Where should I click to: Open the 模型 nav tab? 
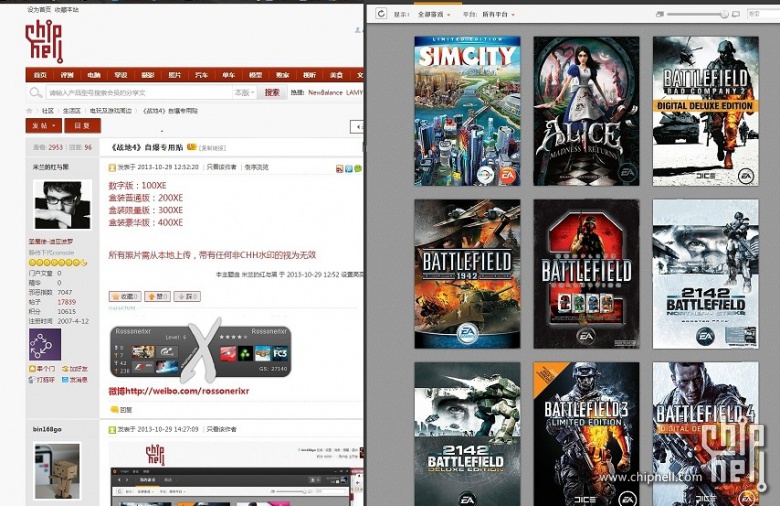tap(255, 75)
